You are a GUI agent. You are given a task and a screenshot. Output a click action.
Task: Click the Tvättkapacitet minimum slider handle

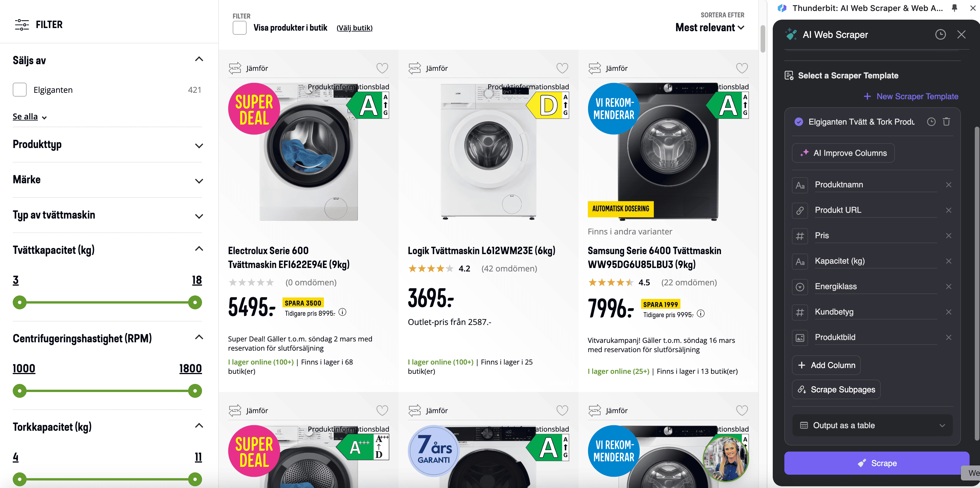pyautogui.click(x=20, y=302)
